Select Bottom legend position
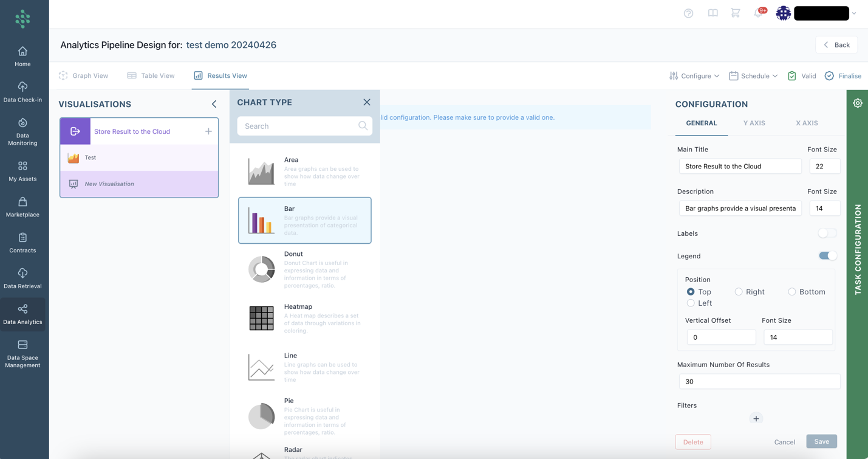This screenshot has width=868, height=459. (x=792, y=292)
